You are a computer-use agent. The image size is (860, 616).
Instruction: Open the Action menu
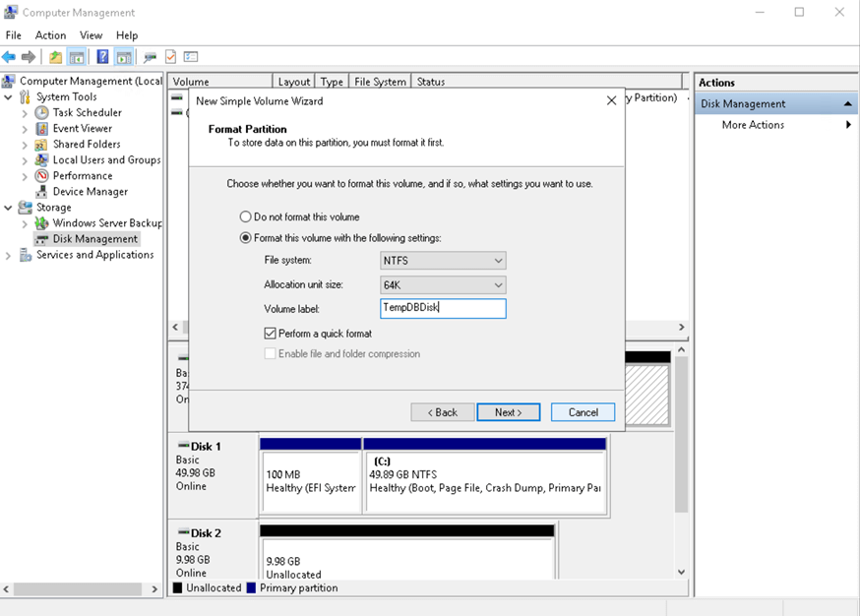tap(50, 35)
